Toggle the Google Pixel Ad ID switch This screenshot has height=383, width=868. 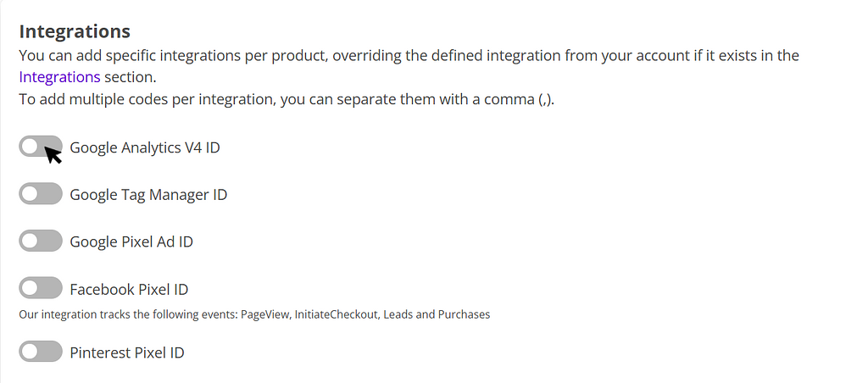[41, 241]
